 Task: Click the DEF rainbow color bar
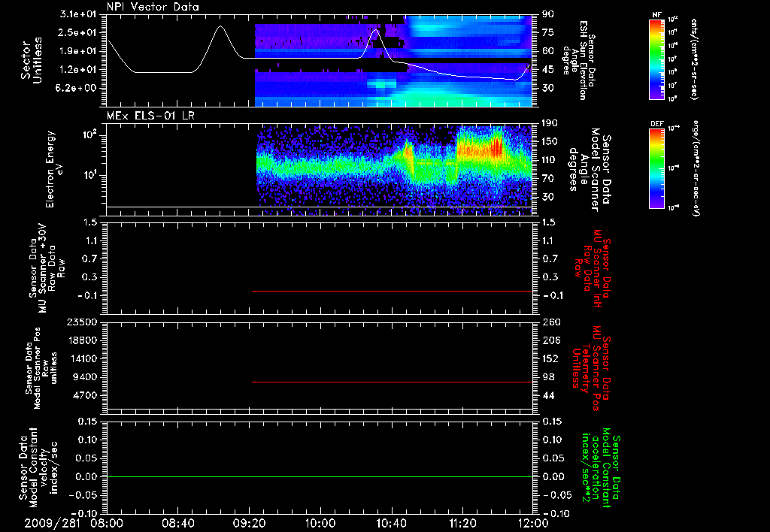coord(656,168)
